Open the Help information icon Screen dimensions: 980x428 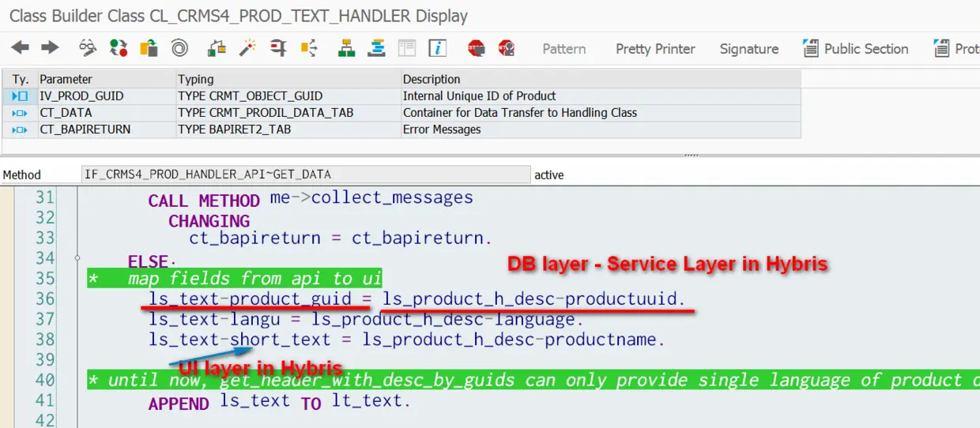[438, 48]
